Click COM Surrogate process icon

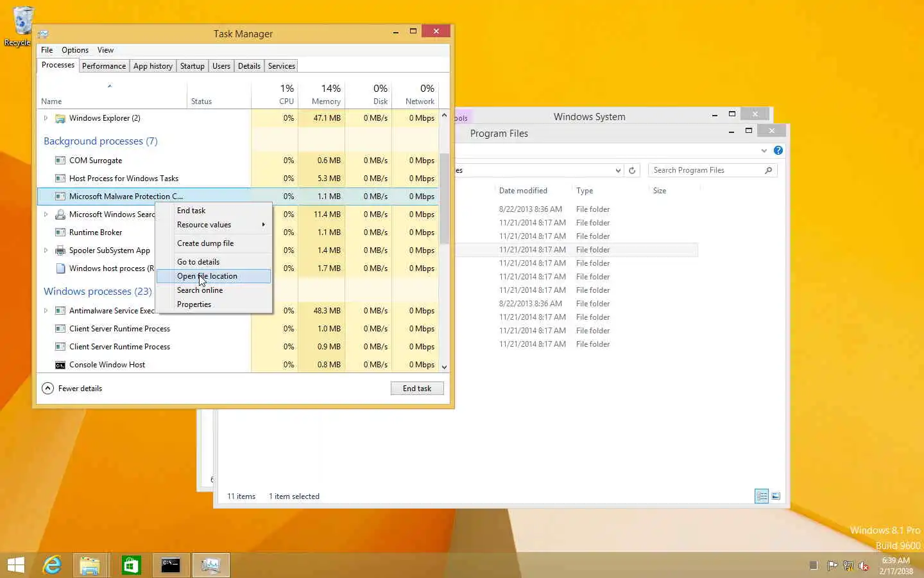coord(60,161)
